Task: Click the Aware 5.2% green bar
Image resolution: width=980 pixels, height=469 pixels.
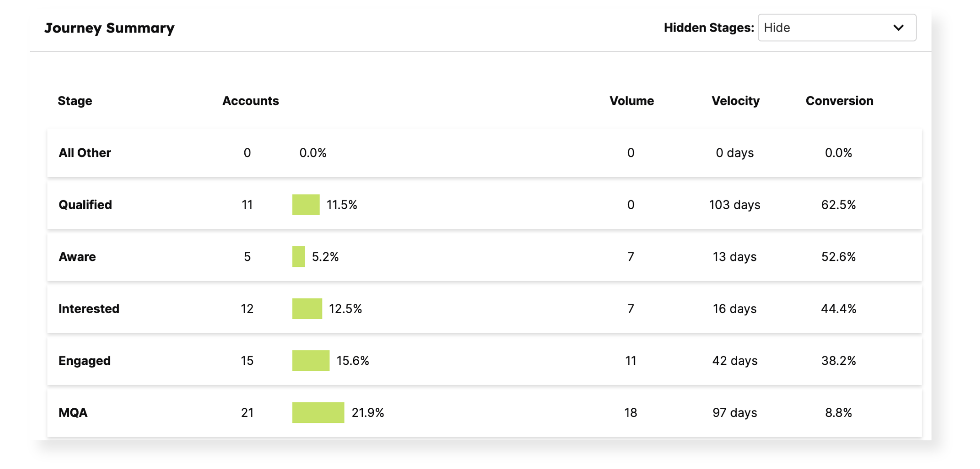Action: [x=298, y=257]
